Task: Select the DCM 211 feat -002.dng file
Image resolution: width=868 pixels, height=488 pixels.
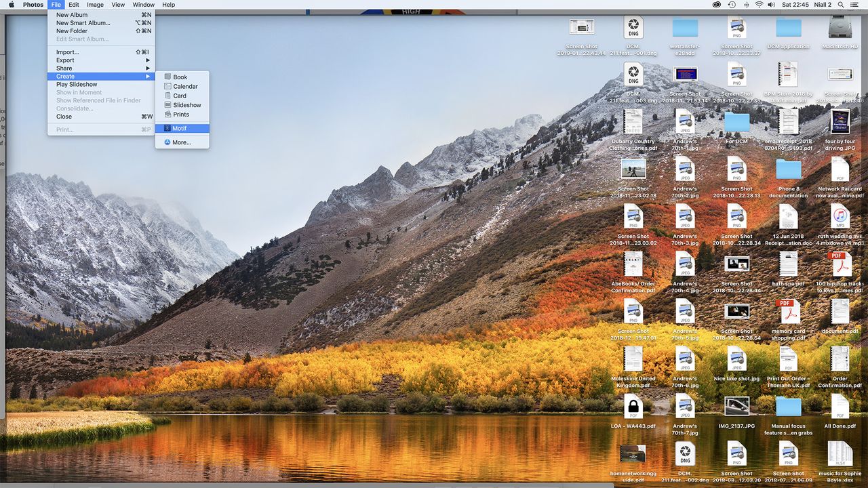Action: (685, 453)
